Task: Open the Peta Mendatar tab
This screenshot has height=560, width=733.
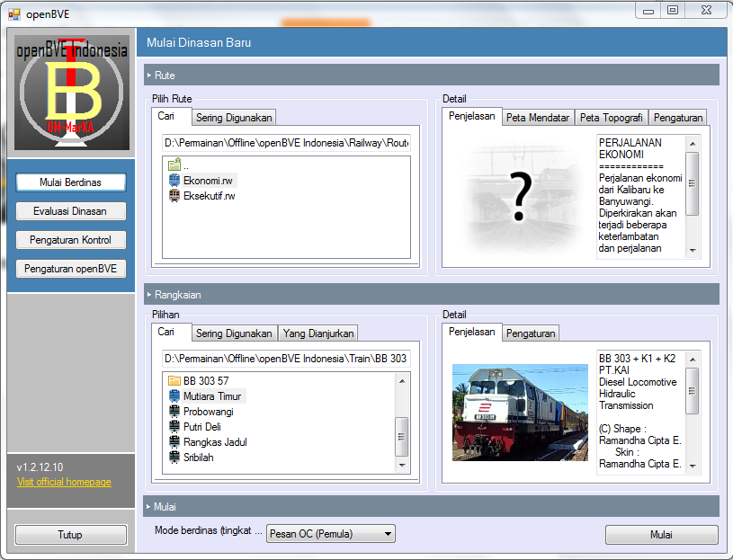Action: (538, 118)
